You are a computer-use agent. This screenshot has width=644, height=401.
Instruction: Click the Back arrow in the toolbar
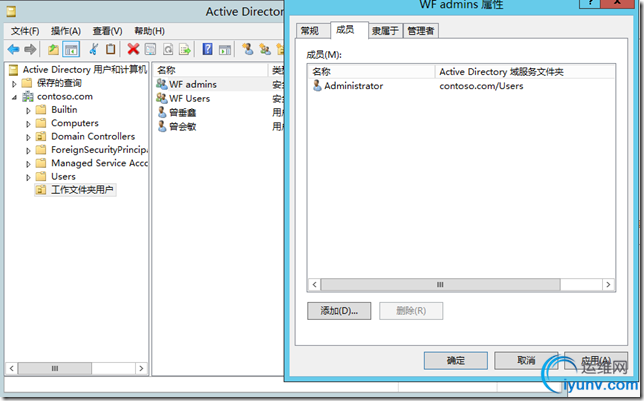tap(14, 50)
